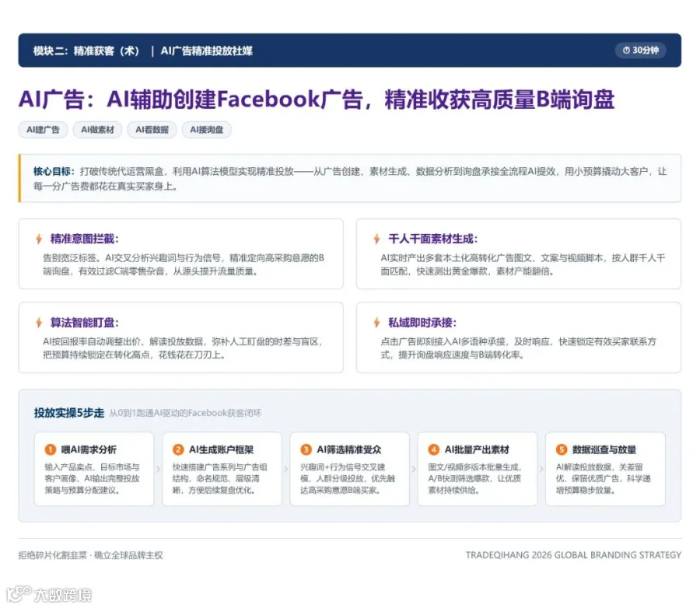This screenshot has height=608, width=700.
Task: Click the orange number 1 step badge
Action: coord(51,449)
